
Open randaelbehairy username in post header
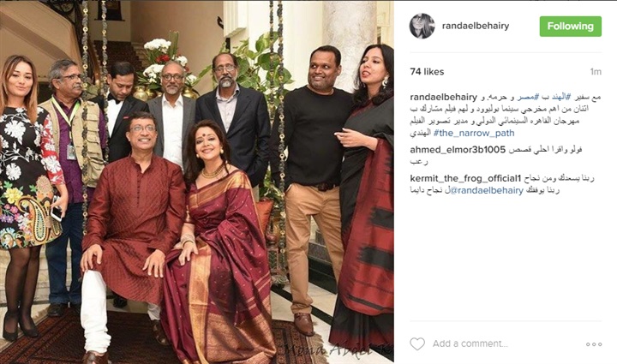tap(476, 26)
